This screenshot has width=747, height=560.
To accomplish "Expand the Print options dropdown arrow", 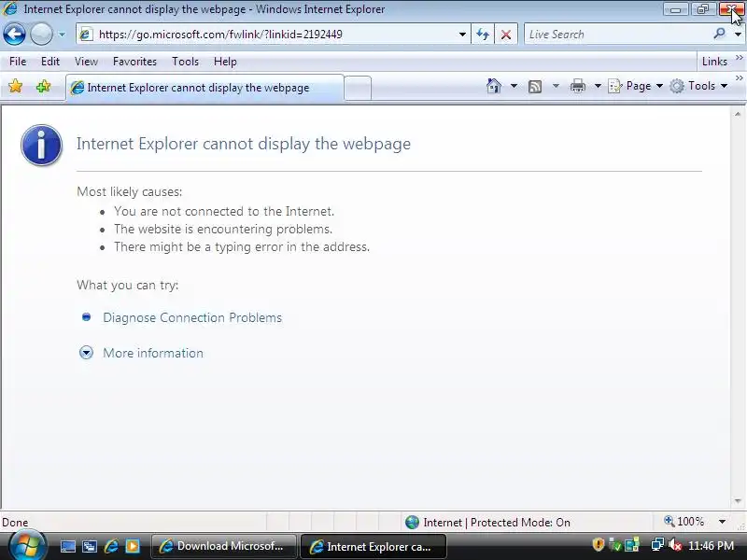I will 598,86.
